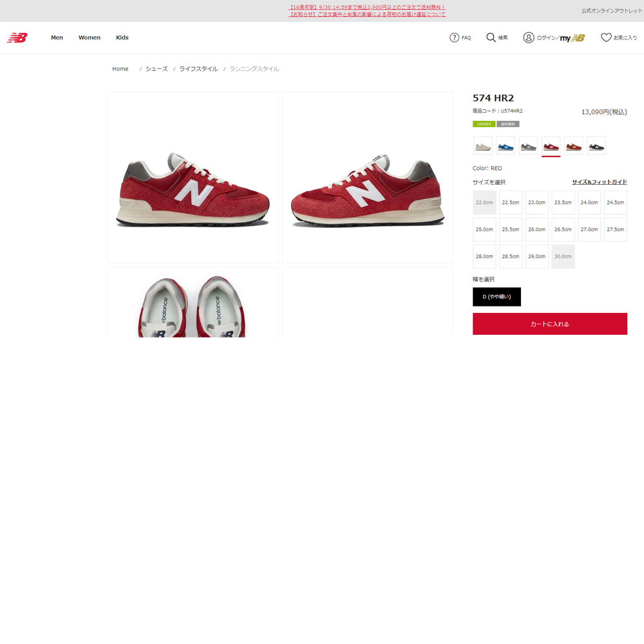The width and height of the screenshot is (644, 644).
Task: Open the お知らせ delivery delay notice link
Action: [x=367, y=14]
